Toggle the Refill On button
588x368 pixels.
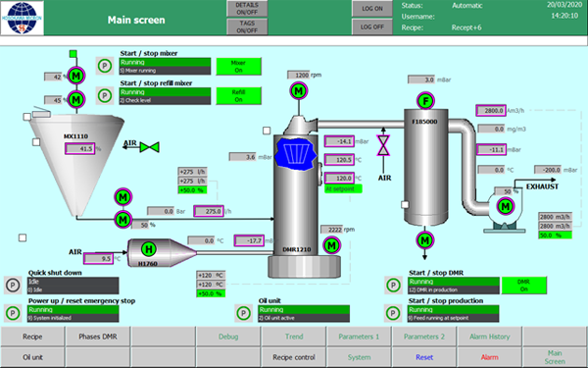[238, 96]
